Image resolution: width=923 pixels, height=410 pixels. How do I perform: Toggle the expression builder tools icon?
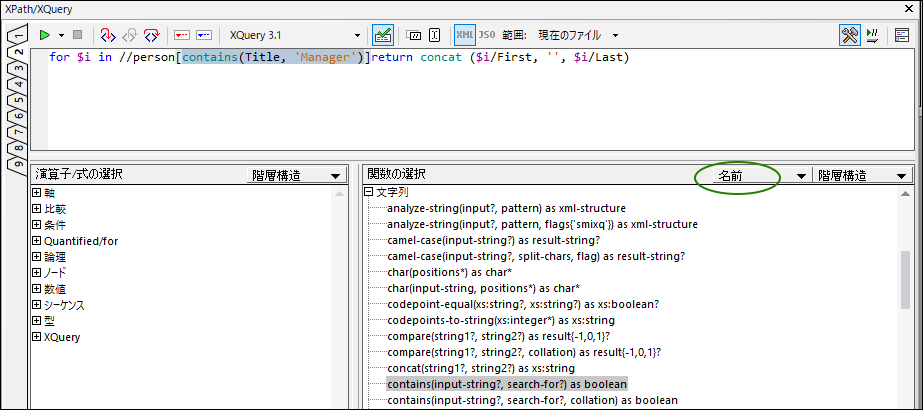[x=849, y=35]
